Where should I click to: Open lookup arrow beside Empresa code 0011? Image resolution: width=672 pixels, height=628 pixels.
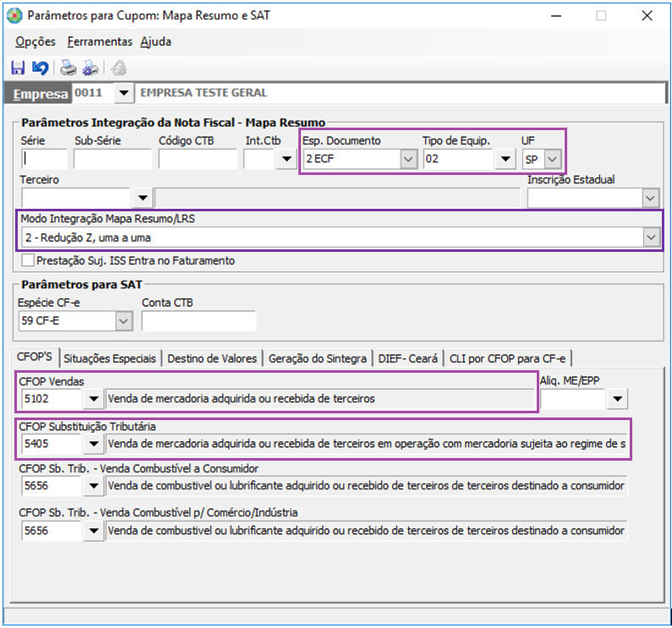click(123, 92)
